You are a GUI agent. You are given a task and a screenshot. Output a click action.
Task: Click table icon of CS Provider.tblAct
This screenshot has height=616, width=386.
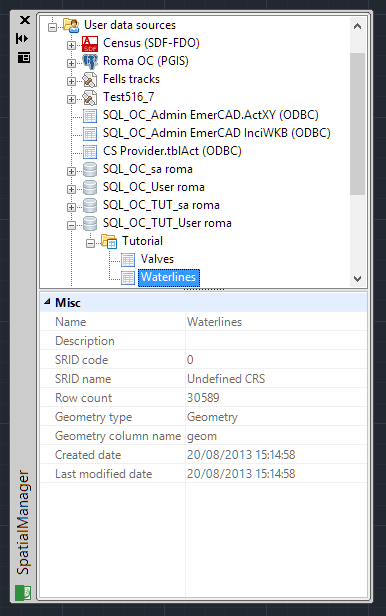[90, 152]
